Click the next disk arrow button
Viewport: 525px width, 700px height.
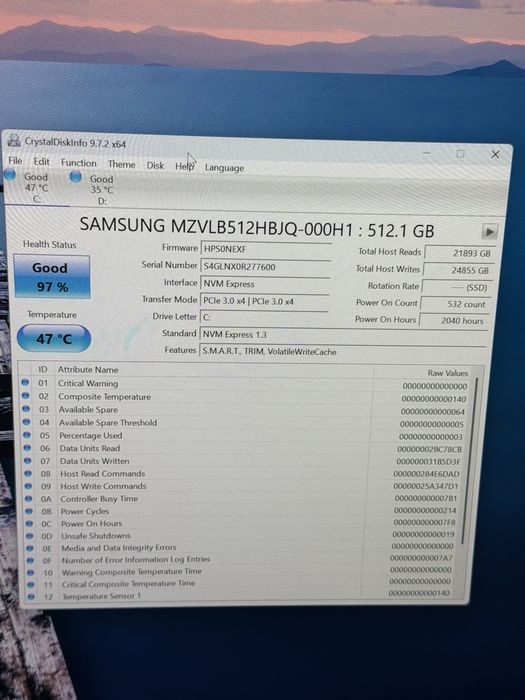490,232
